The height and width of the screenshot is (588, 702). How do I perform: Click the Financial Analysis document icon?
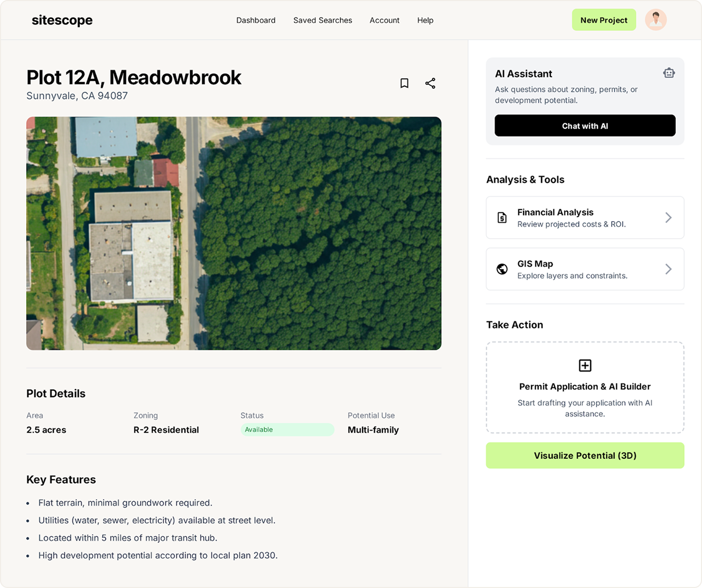point(502,218)
